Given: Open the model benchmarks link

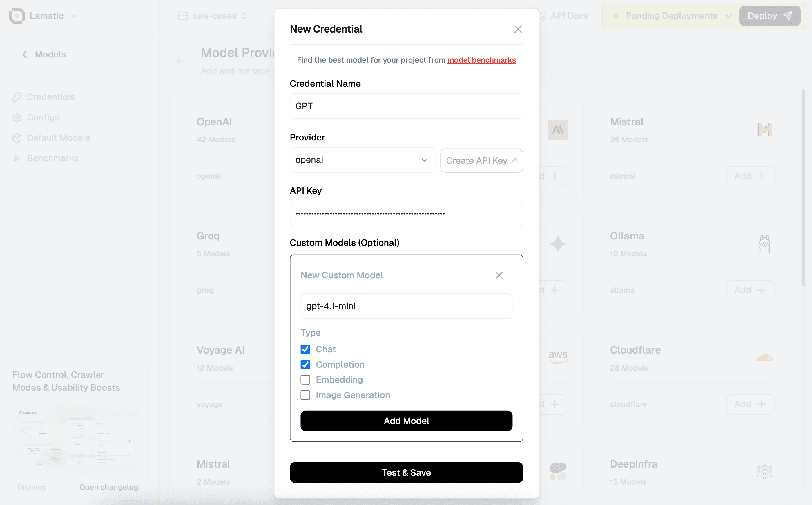Looking at the screenshot, I should [x=481, y=60].
